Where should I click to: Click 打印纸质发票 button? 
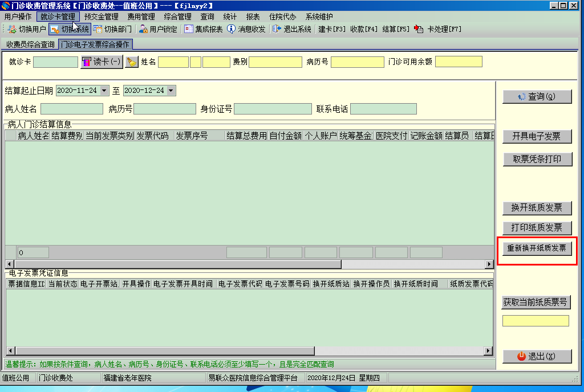537,227
